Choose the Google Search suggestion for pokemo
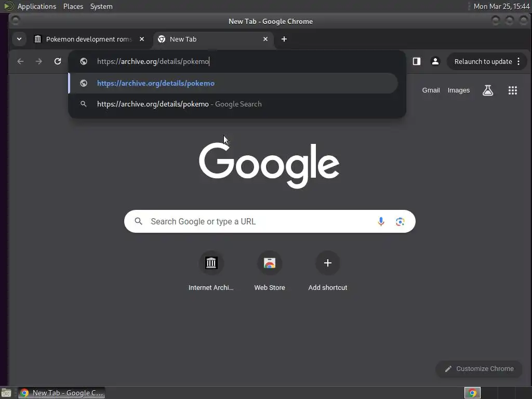Image resolution: width=532 pixels, height=399 pixels. tap(233, 104)
